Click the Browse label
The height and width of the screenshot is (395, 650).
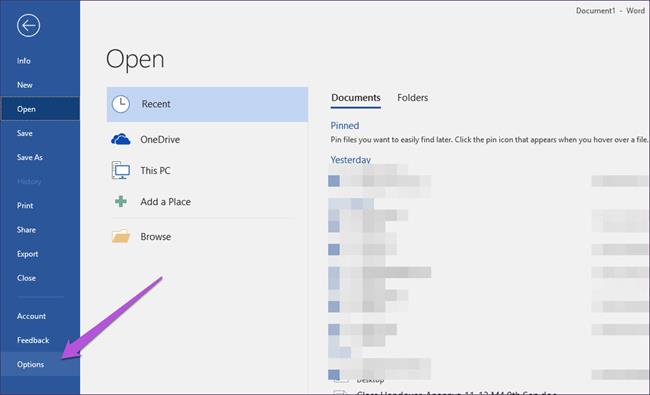(x=155, y=237)
